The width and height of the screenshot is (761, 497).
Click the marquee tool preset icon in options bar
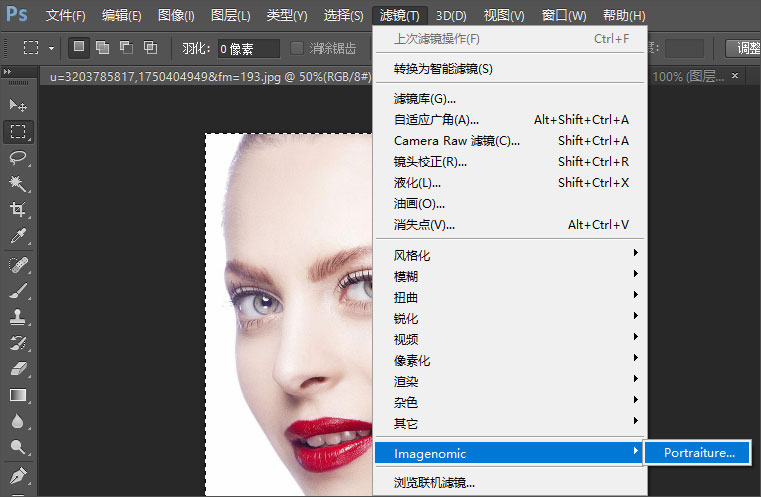[x=31, y=48]
